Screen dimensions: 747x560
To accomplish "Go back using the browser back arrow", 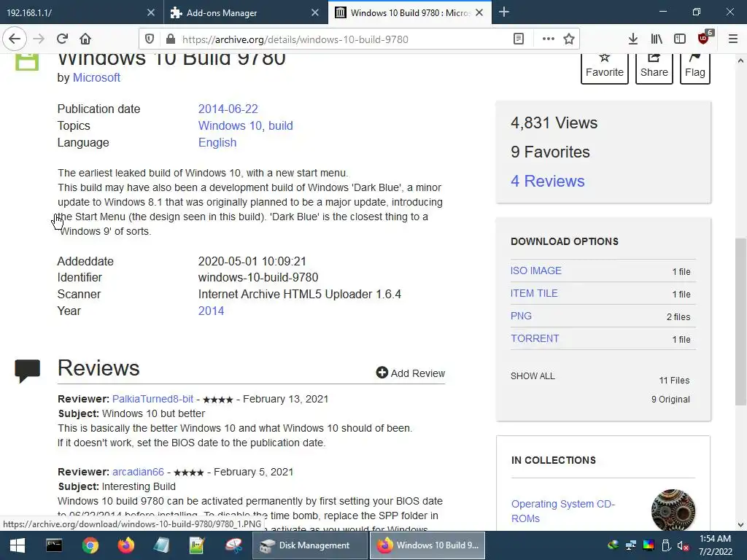I will [x=15, y=39].
